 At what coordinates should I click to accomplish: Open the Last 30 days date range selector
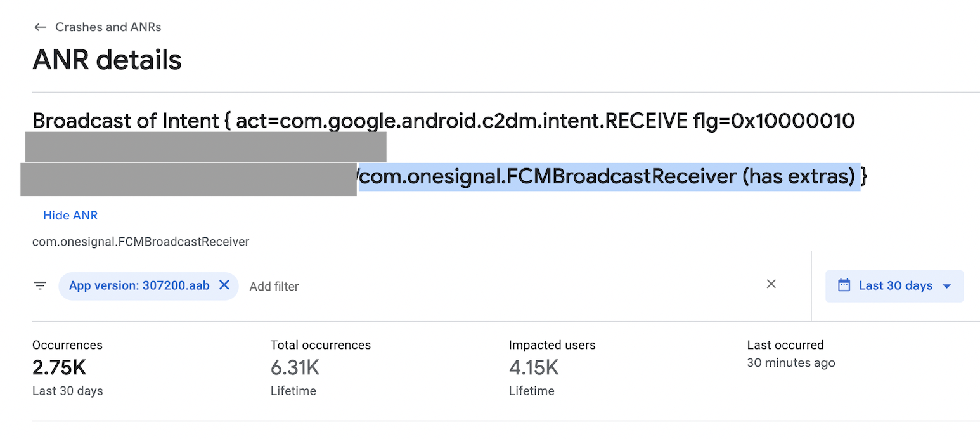[x=894, y=285]
